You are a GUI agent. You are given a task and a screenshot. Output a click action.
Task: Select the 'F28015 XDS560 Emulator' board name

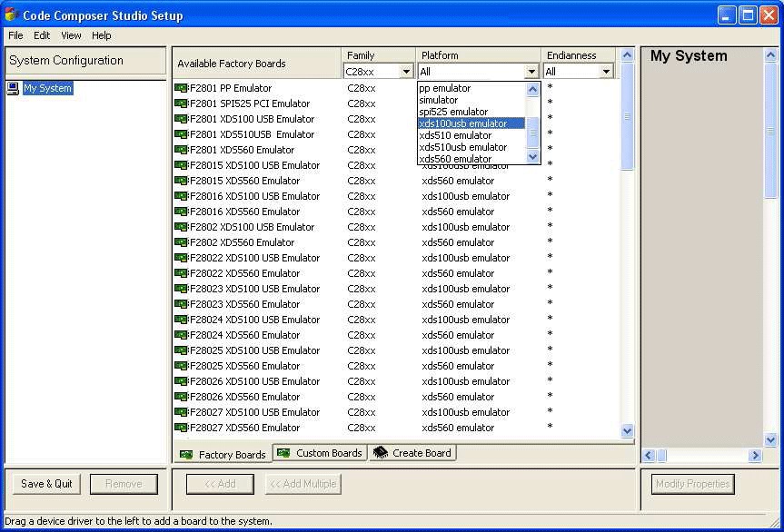click(x=244, y=181)
